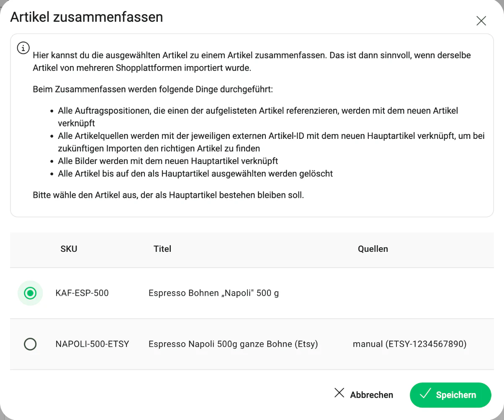This screenshot has width=504, height=420.
Task: Click the Speichern button
Action: 450,395
